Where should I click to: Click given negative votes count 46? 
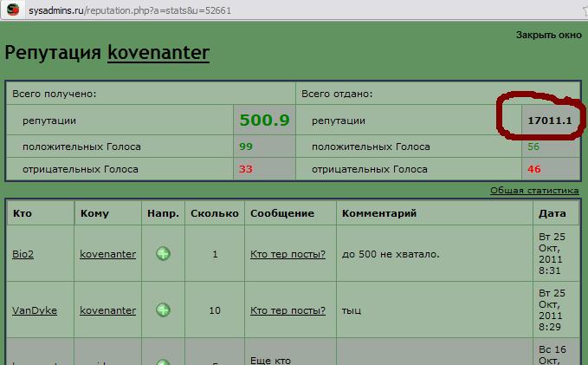tap(534, 169)
